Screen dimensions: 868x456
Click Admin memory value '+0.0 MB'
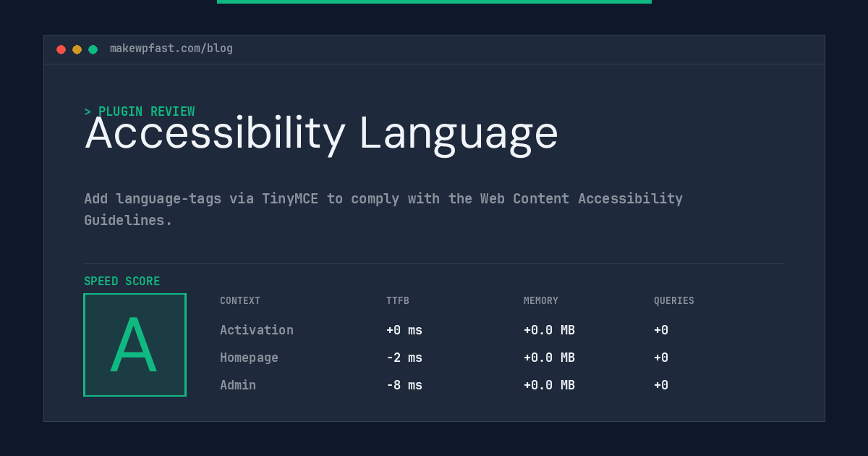tap(549, 385)
